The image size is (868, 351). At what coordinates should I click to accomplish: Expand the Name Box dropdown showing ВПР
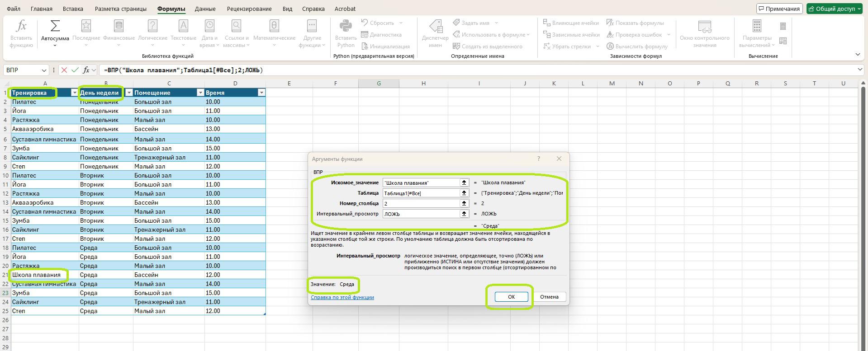pos(44,70)
